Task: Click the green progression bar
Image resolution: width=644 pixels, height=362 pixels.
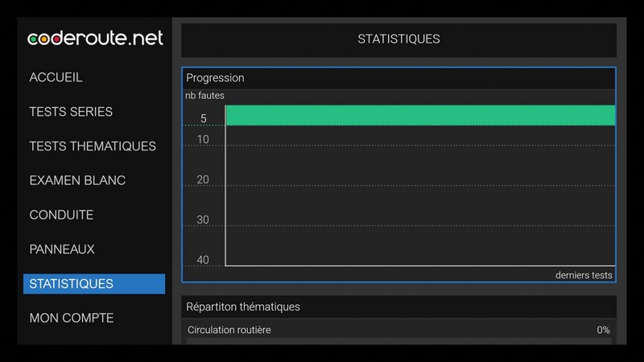Action: click(x=419, y=115)
